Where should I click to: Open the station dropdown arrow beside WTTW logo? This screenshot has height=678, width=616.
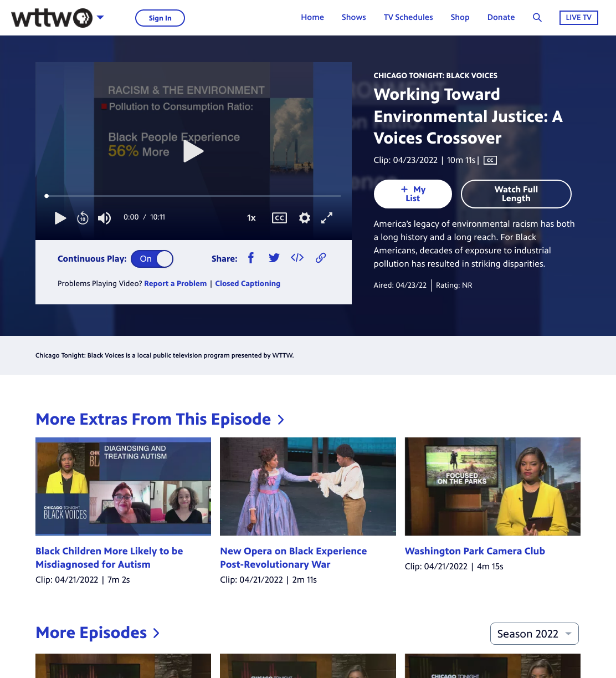click(100, 17)
